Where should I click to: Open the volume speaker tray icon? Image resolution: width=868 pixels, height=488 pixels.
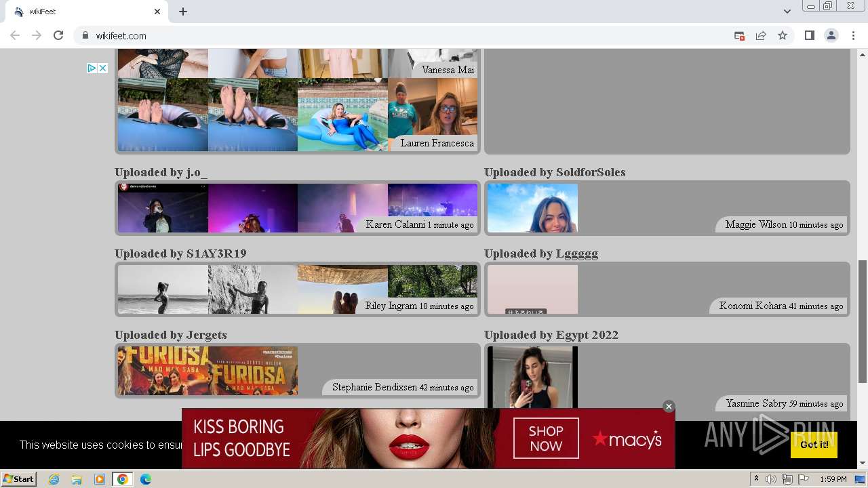pyautogui.click(x=771, y=479)
